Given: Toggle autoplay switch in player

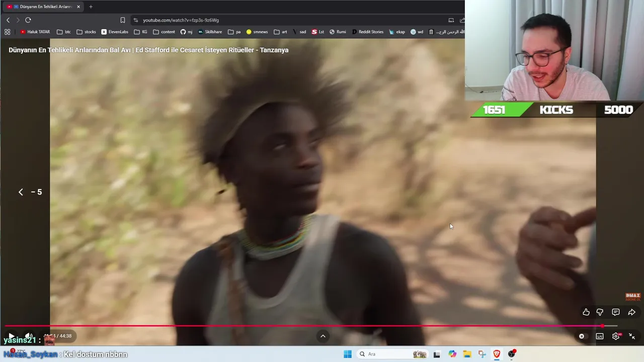Looking at the screenshot, I should [582, 336].
